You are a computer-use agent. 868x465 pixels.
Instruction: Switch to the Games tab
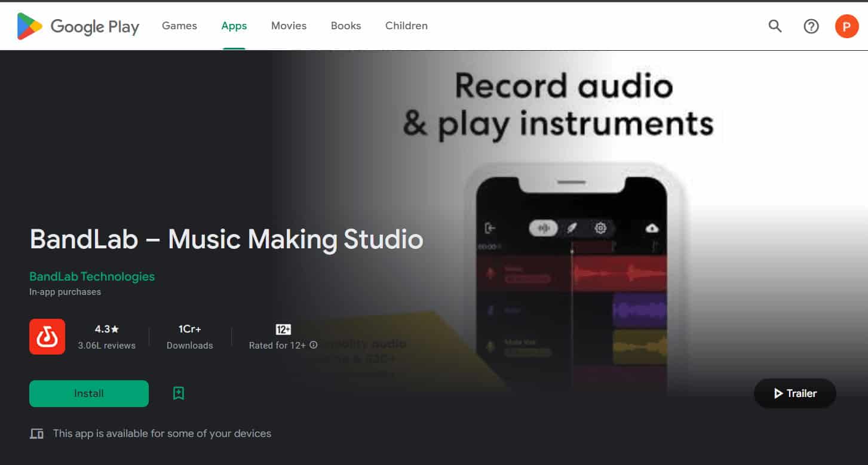[179, 26]
